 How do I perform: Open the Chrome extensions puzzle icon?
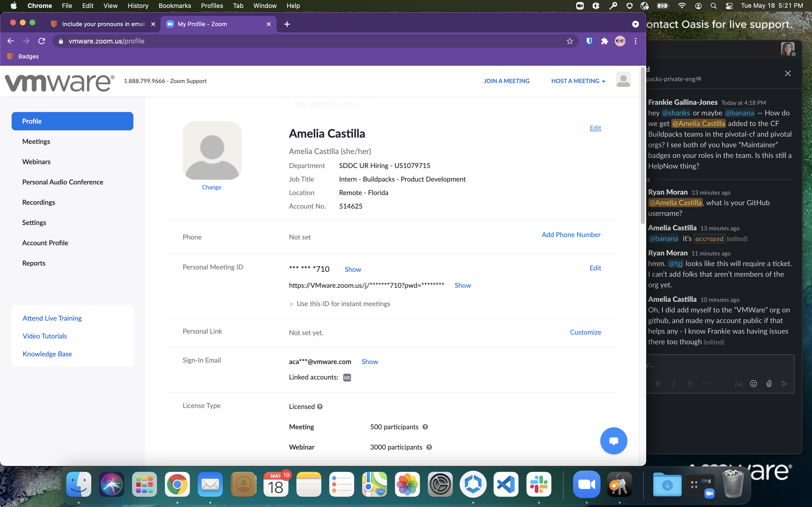click(x=604, y=41)
